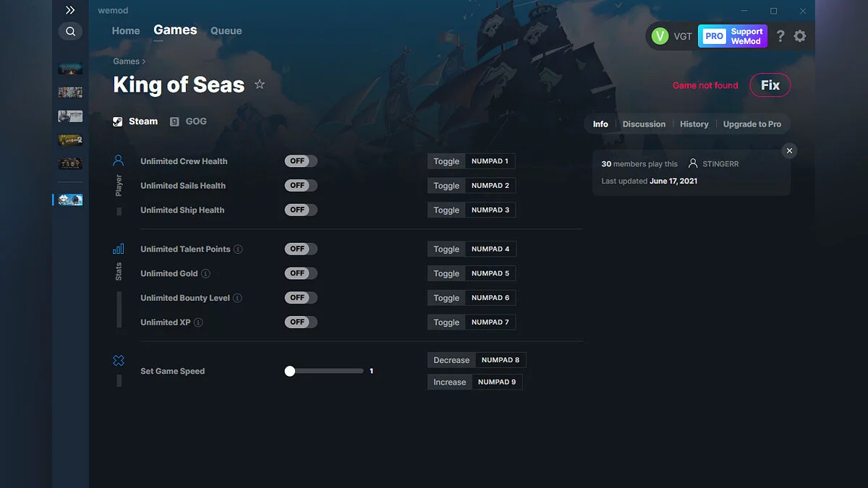This screenshot has width=868, height=488.
Task: Open The Witcher 3 from sidebar thumbnails
Action: click(69, 116)
